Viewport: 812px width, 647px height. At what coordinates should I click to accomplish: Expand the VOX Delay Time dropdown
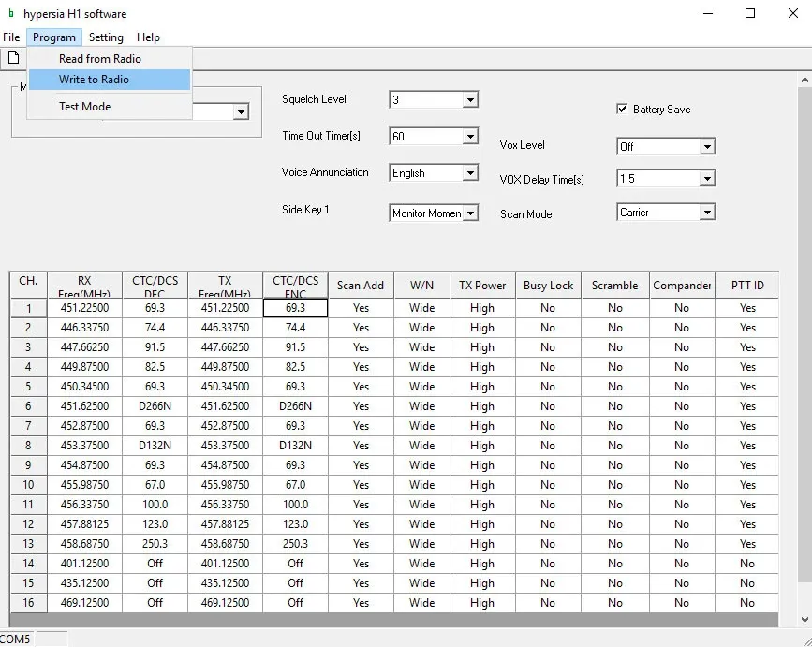click(707, 179)
